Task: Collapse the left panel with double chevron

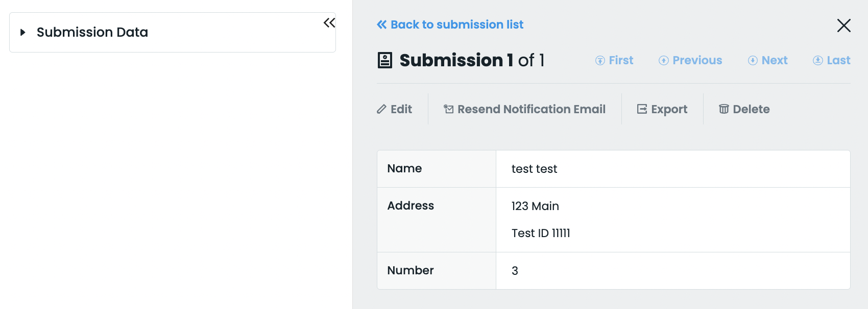Action: (x=329, y=23)
